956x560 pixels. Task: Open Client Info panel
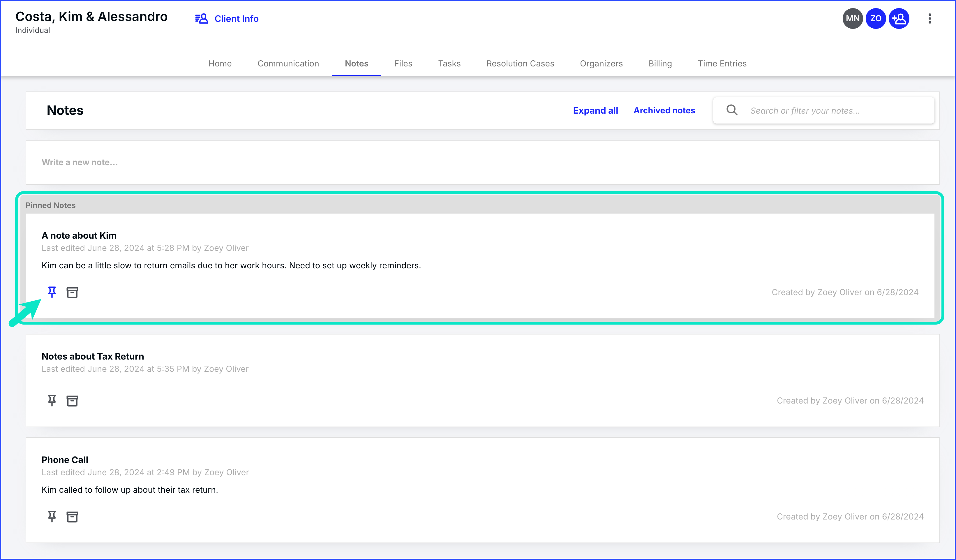227,19
